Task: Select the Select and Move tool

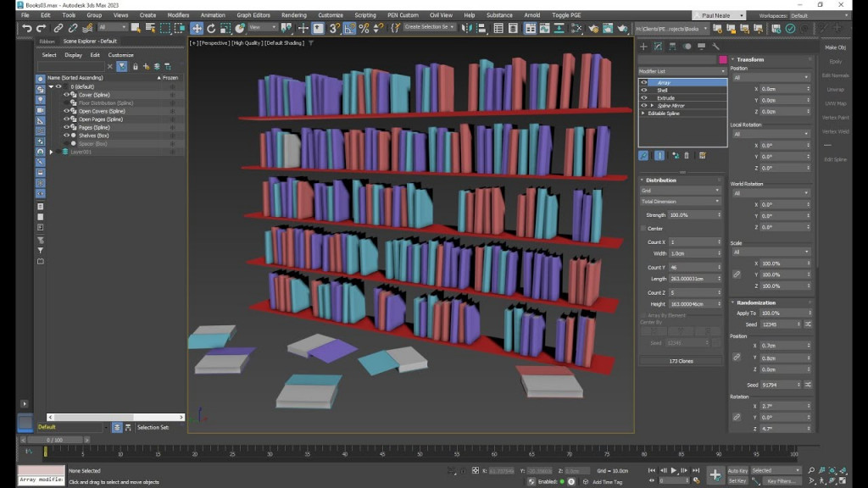Action: coord(197,28)
